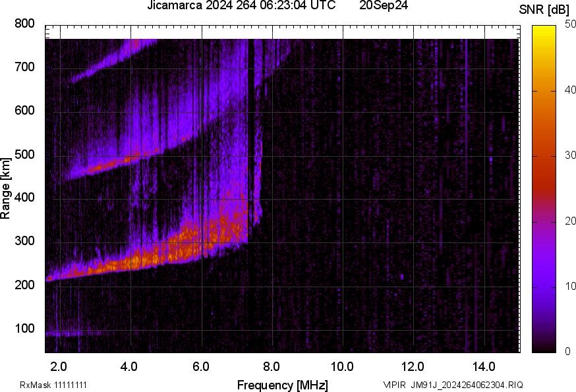The width and height of the screenshot is (576, 392).
Task: Click the 14.0 tick on frequency axis
Action: click(x=484, y=366)
